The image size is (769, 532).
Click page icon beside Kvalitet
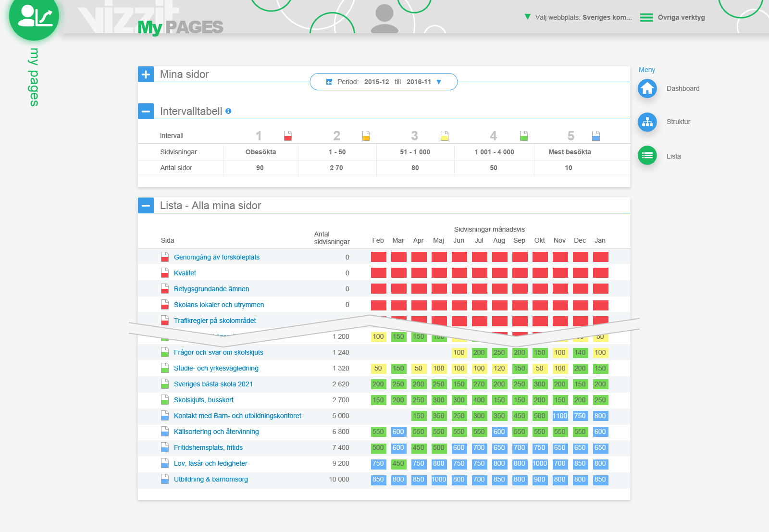coord(165,272)
